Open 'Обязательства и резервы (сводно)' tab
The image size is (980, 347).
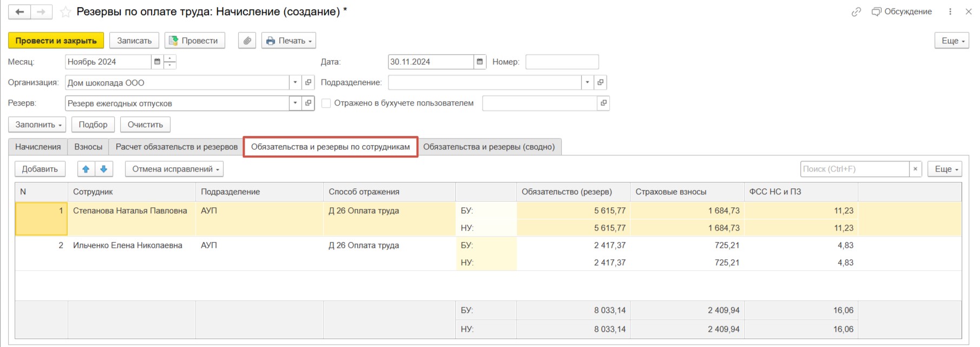pos(489,147)
